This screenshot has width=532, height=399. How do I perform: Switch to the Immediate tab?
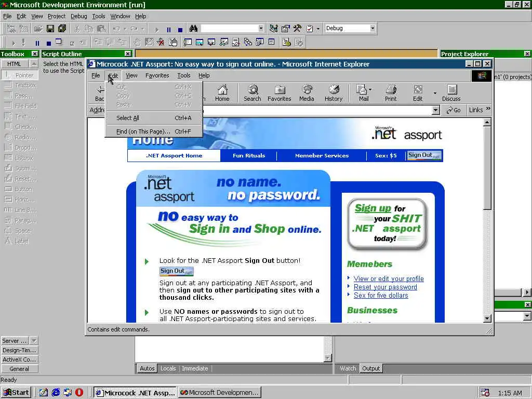coord(195,368)
